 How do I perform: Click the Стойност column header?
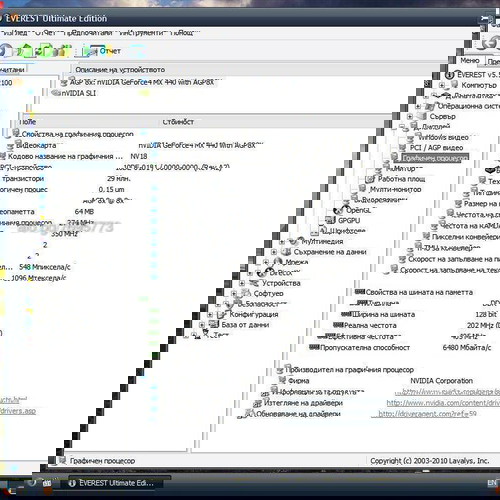(178, 122)
